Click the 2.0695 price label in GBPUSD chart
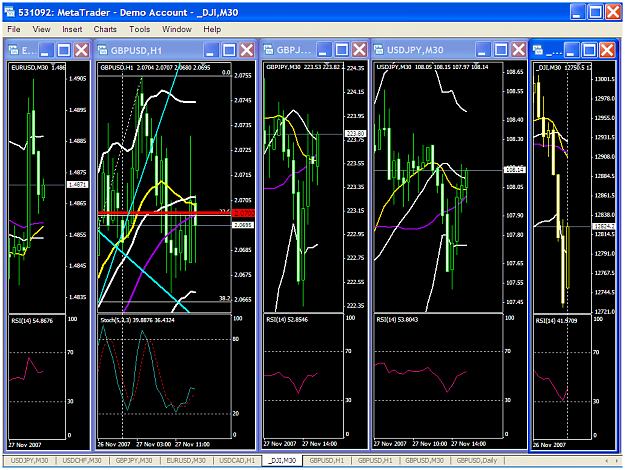Screen dimensions: 625x470 [243, 225]
